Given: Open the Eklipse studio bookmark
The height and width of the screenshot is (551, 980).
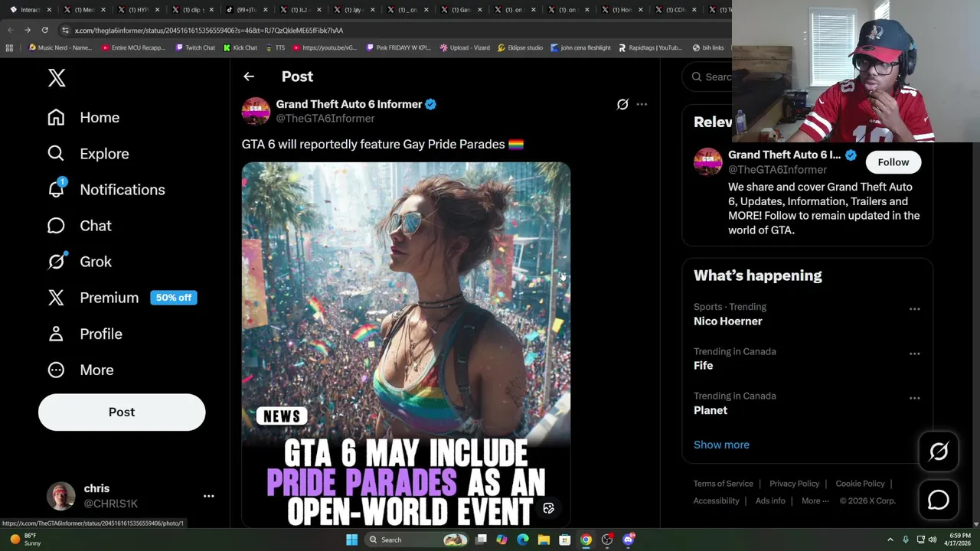Looking at the screenshot, I should point(520,47).
